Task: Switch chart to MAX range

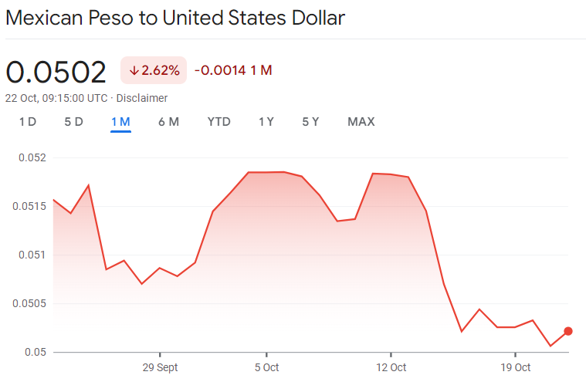Action: (x=361, y=122)
